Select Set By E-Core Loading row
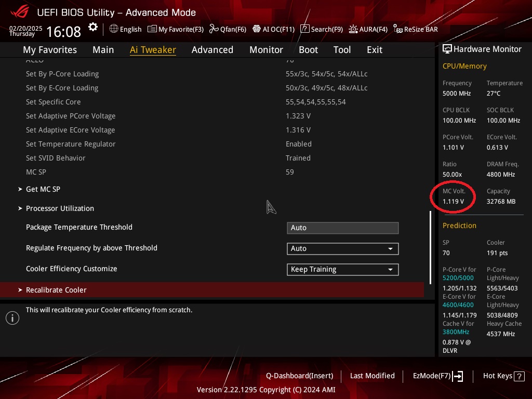Image resolution: width=532 pixels, height=399 pixels. coord(212,88)
